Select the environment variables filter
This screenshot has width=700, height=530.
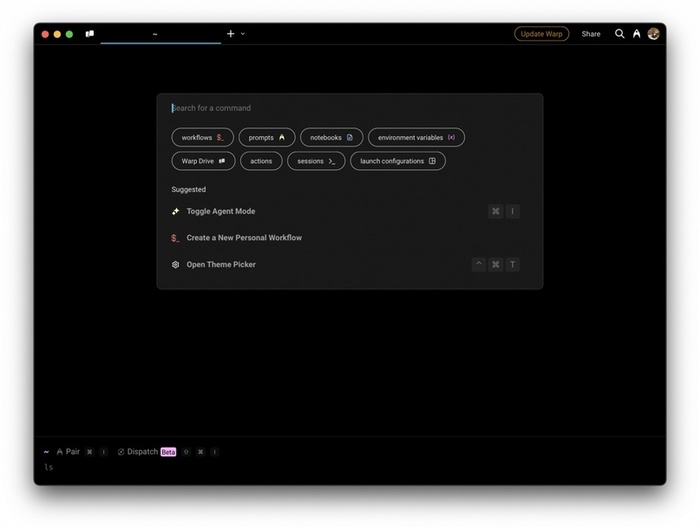coord(416,137)
